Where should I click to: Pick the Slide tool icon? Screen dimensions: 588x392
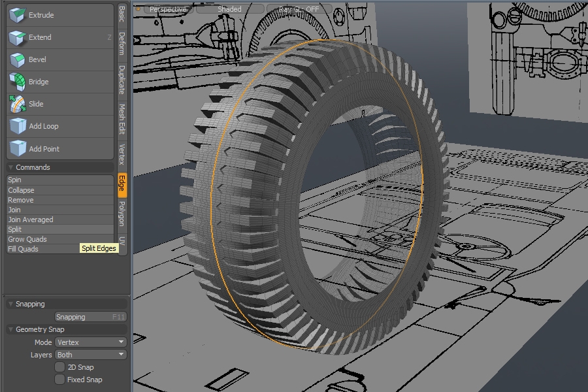pos(17,104)
